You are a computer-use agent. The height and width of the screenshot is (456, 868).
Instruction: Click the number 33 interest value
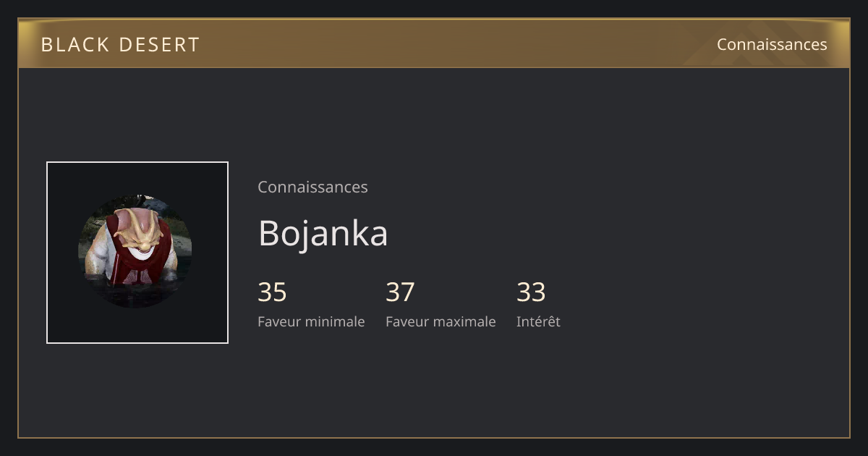531,292
